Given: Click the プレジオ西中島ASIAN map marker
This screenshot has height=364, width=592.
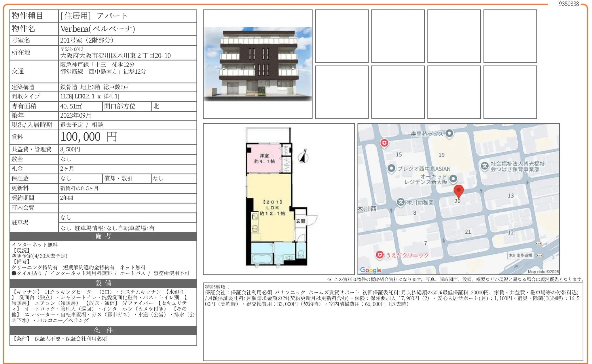Looking at the screenshot, I should pos(391,168).
